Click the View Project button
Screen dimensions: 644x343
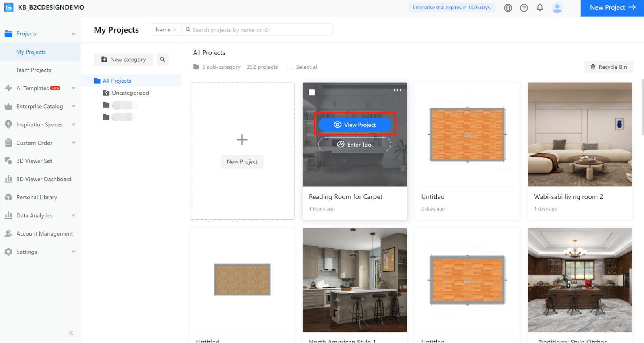coord(355,125)
